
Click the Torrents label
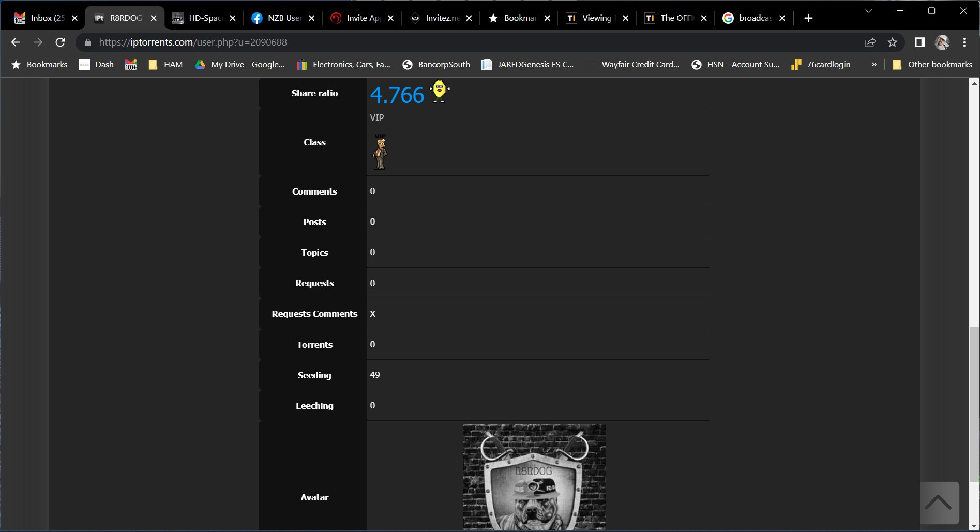pos(314,345)
